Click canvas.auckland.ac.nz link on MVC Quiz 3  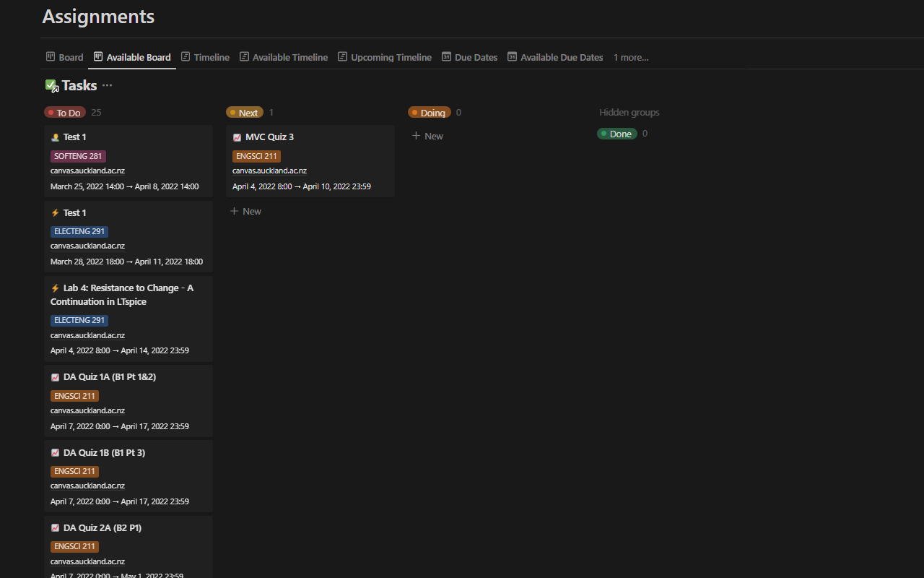[269, 171]
